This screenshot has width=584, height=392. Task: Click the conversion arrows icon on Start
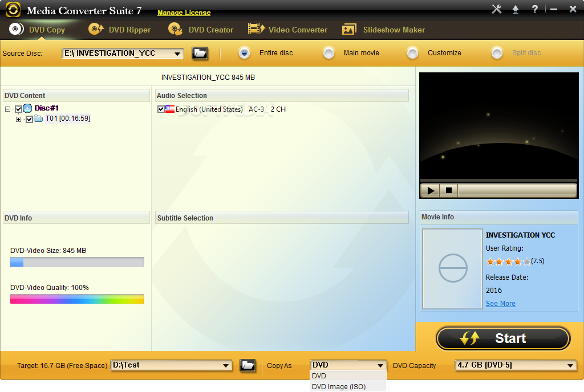pyautogui.click(x=470, y=338)
